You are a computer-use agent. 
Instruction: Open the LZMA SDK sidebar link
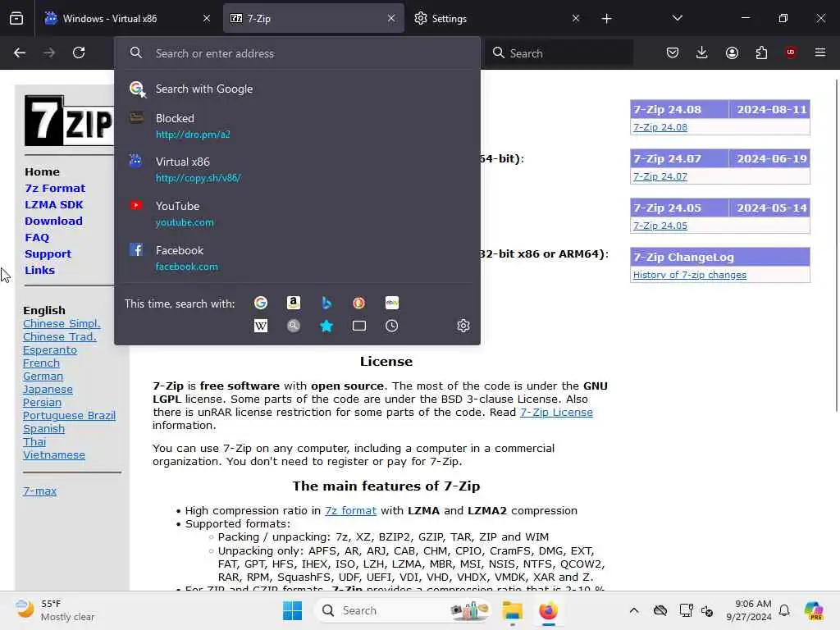pyautogui.click(x=54, y=204)
